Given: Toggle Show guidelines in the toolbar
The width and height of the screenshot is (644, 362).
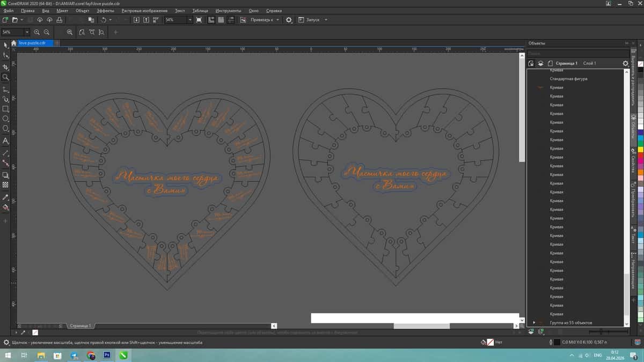Looking at the screenshot, I should 230,20.
